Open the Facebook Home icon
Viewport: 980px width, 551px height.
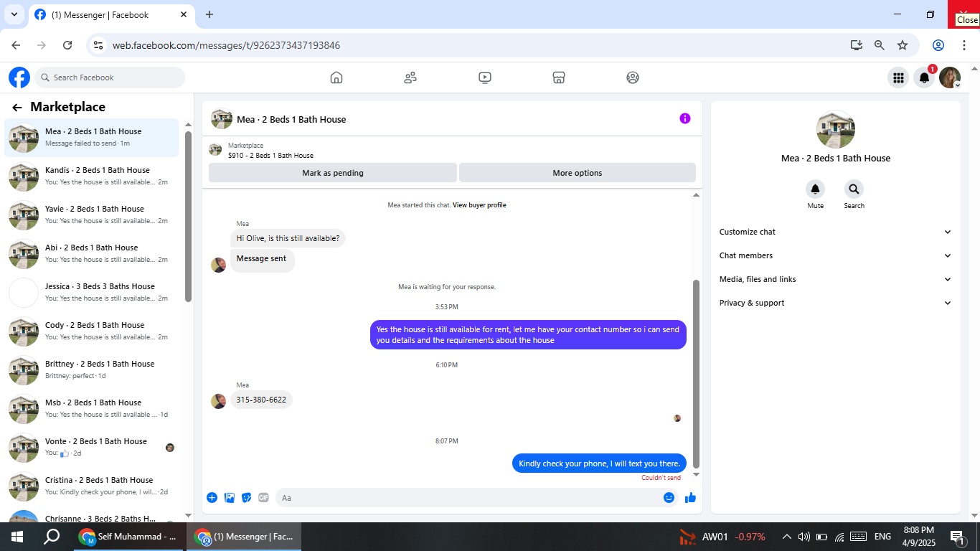(336, 77)
